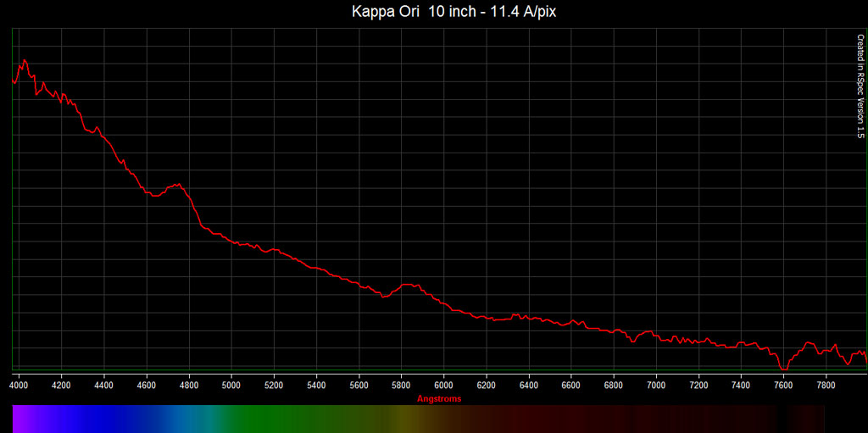
Task: Select the 4400 wavelength tick label
Action: (x=104, y=385)
